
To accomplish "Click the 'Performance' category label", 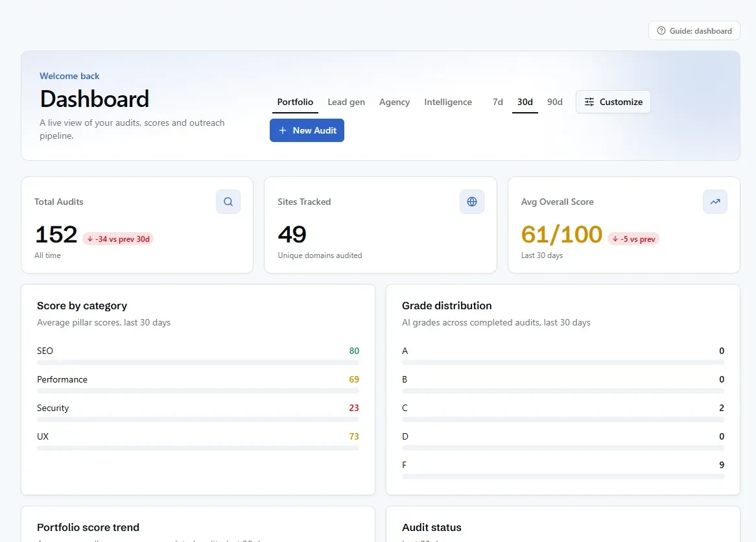I will [x=62, y=379].
